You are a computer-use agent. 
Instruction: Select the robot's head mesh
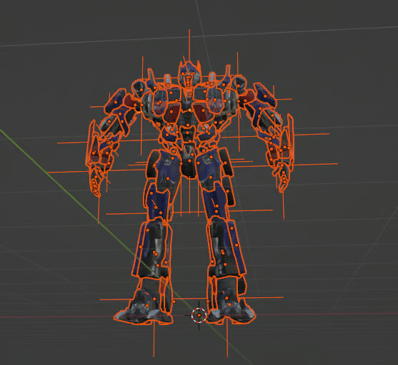(189, 74)
